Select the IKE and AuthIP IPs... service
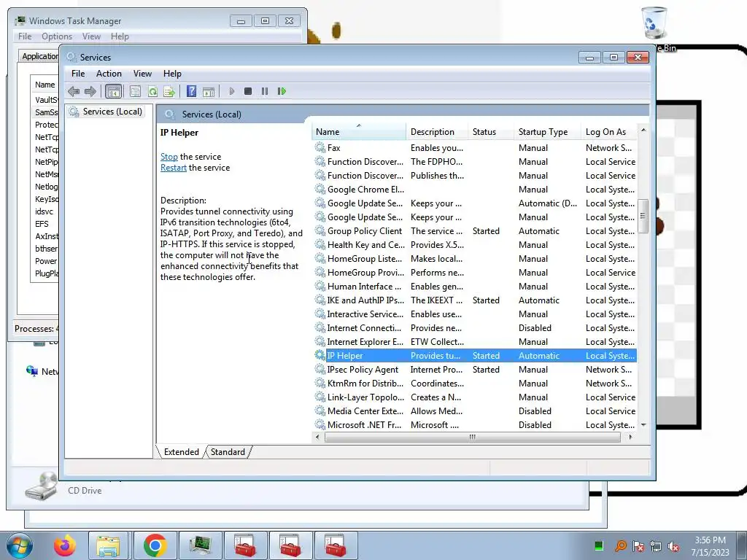The image size is (747, 560). (475, 300)
